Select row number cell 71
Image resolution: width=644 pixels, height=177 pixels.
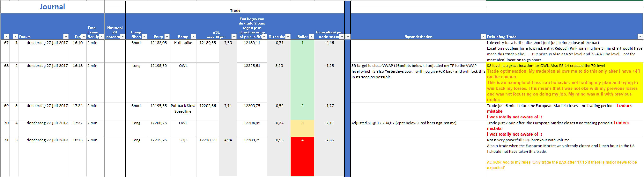(x=5, y=156)
